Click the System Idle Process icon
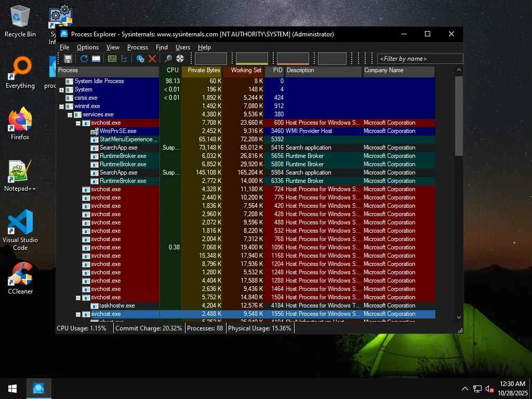 click(69, 82)
